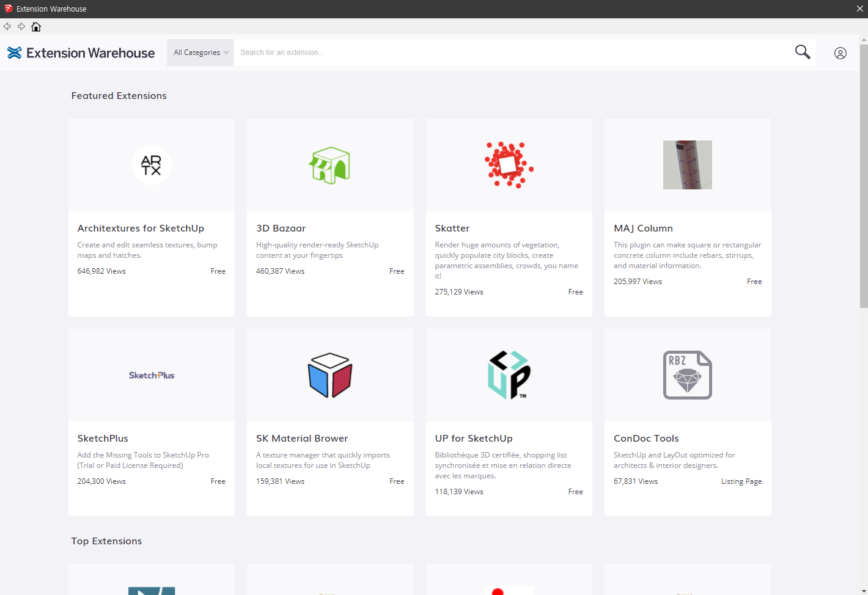The width and height of the screenshot is (868, 595).
Task: Open the Architextures ARTX logo thumbnail
Action: [x=152, y=165]
